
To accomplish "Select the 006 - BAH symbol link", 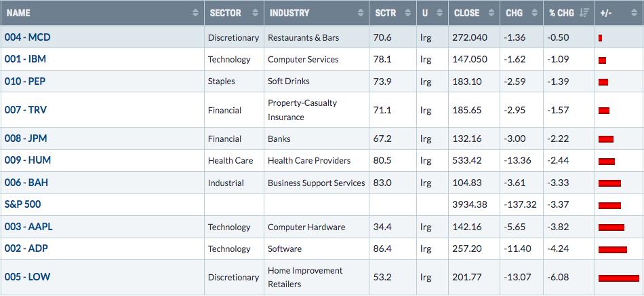I will (26, 183).
